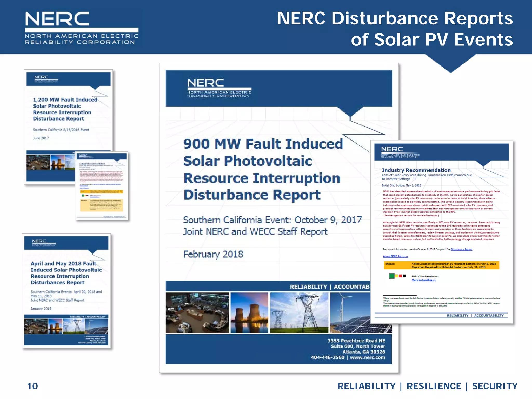The image size is (532, 399).
Task: Click 'Initial Distribution: May 1, 2018' text
Action: [x=401, y=185]
